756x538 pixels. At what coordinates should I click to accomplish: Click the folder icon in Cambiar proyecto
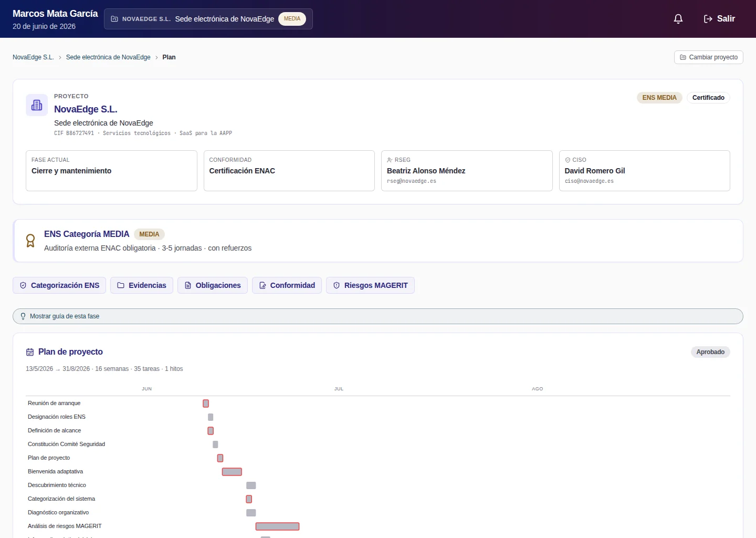pos(683,57)
